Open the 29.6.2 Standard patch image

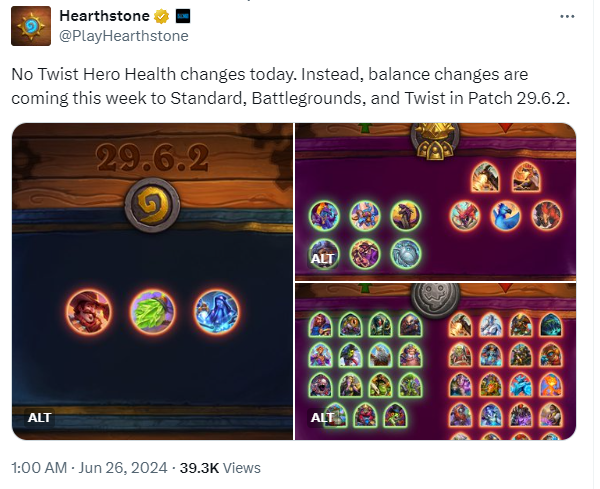[152, 281]
